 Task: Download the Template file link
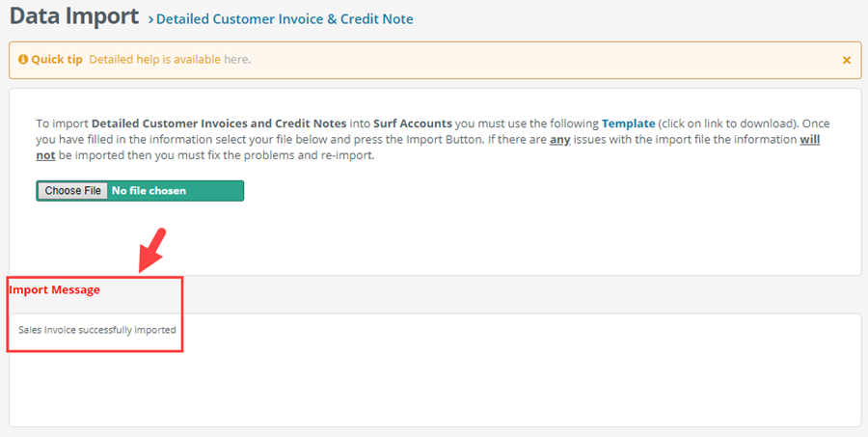coord(628,123)
